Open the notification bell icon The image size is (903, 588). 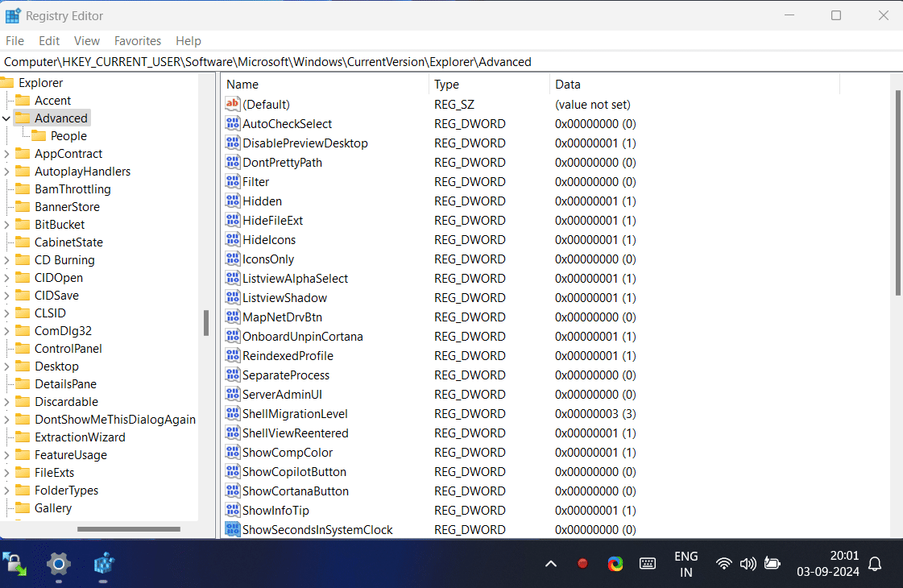[x=875, y=564]
